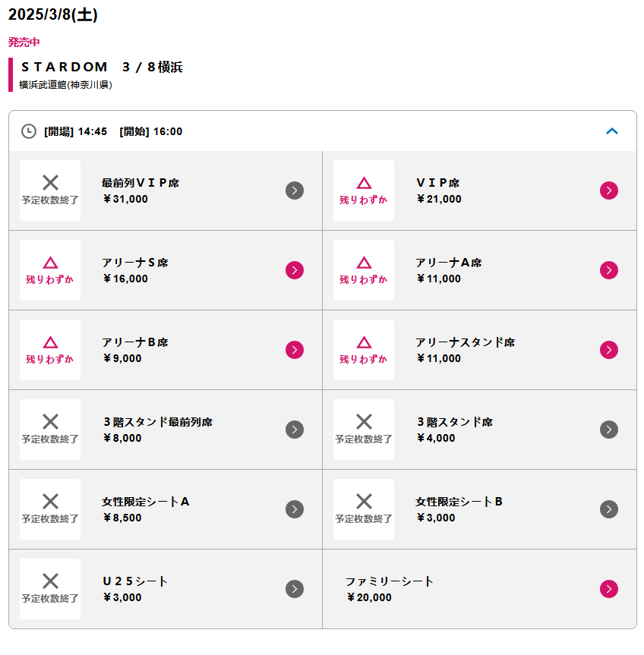Click the pink arrow for アリーナS席

(x=295, y=270)
